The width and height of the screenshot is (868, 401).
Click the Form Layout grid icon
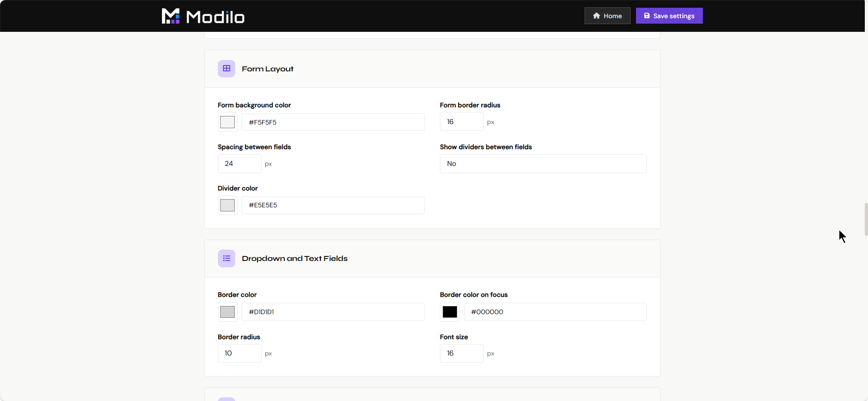227,69
